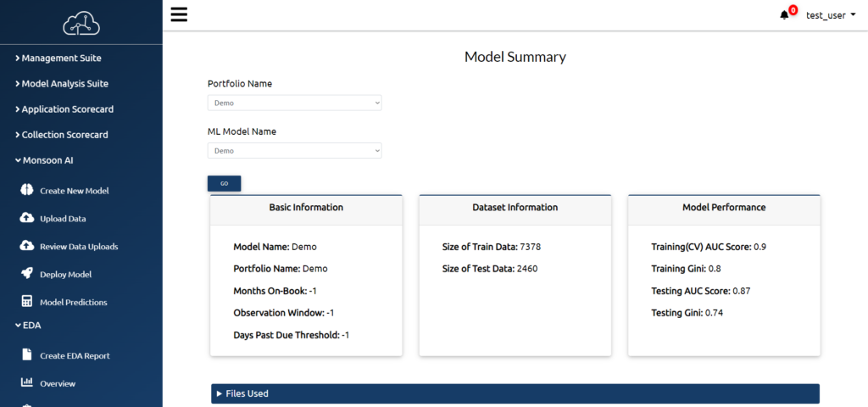Expand Management Suite menu

58,58
